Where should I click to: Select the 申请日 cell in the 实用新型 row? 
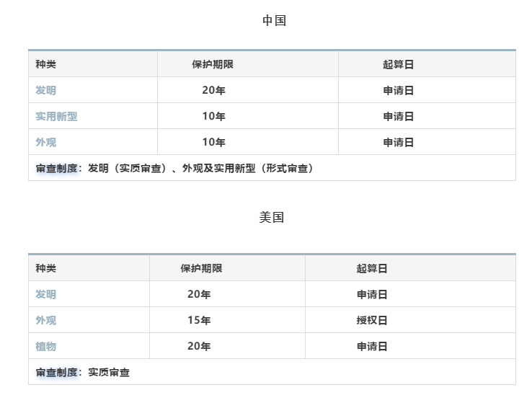pos(398,117)
